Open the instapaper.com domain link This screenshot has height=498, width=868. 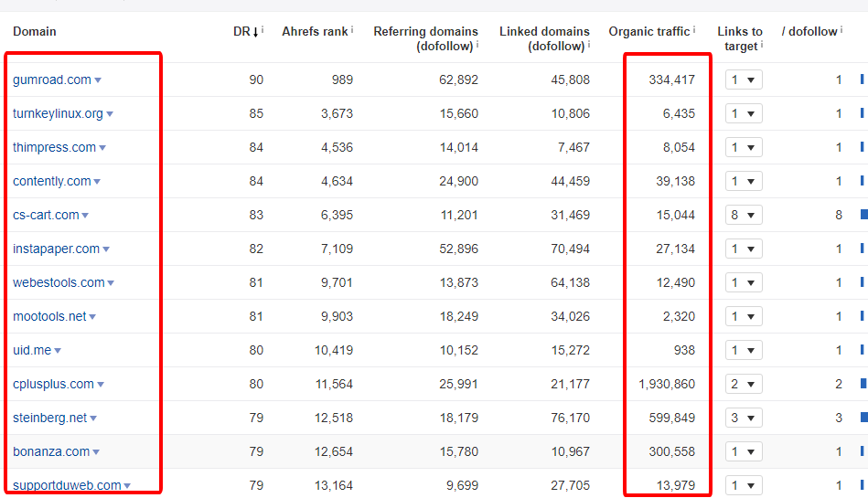tap(56, 249)
